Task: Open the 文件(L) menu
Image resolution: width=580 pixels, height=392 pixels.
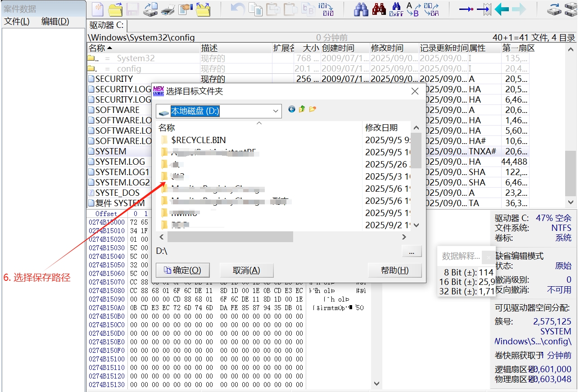Action: click(17, 22)
